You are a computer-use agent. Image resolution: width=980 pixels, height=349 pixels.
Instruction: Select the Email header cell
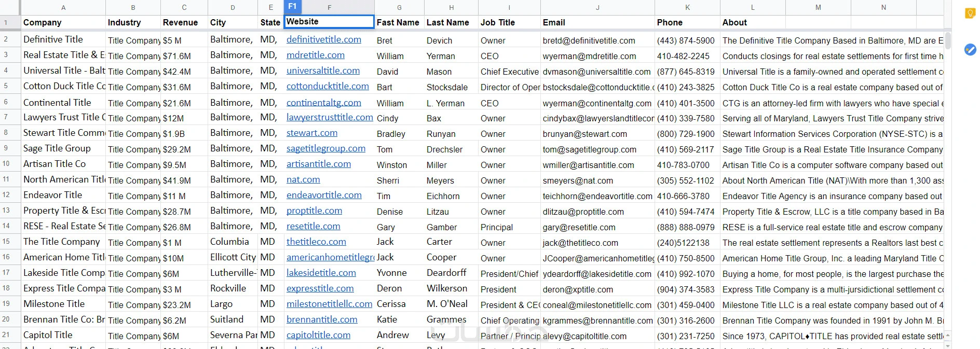click(597, 22)
